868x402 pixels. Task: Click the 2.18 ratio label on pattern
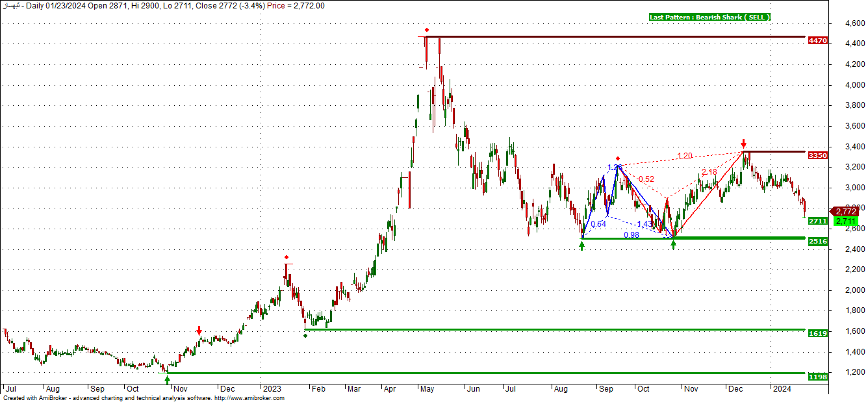click(x=709, y=172)
